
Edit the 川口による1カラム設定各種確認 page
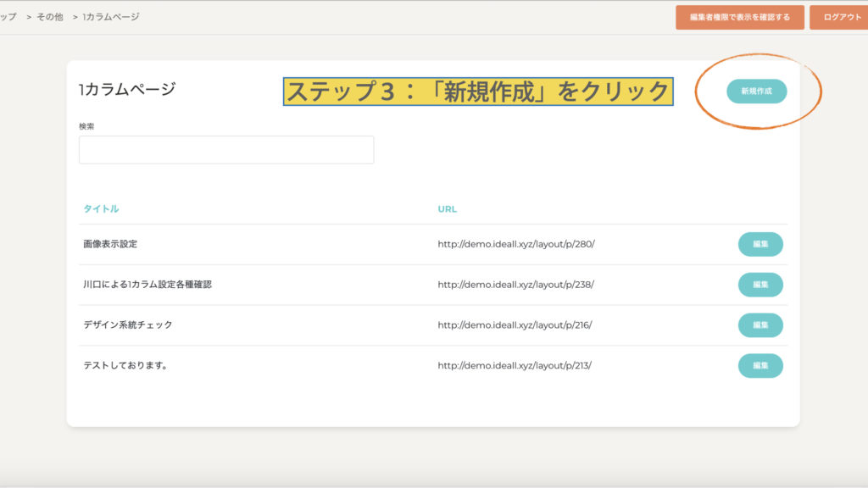[760, 285]
